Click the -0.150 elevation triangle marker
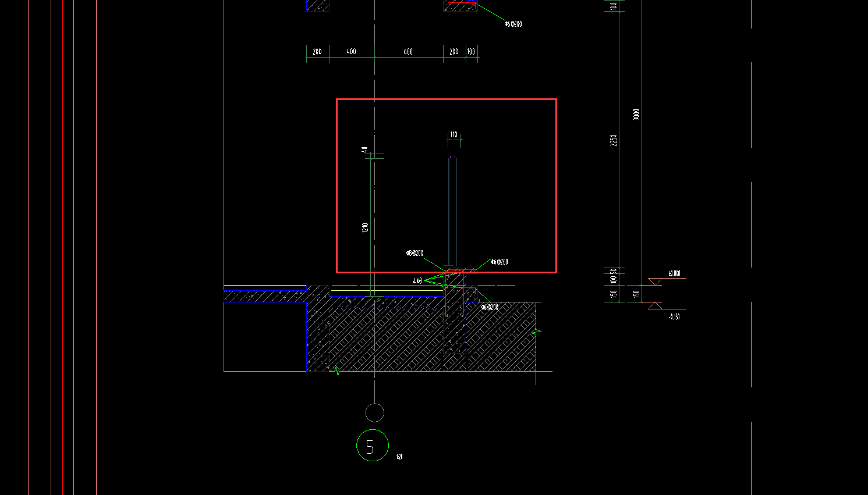 coord(655,305)
